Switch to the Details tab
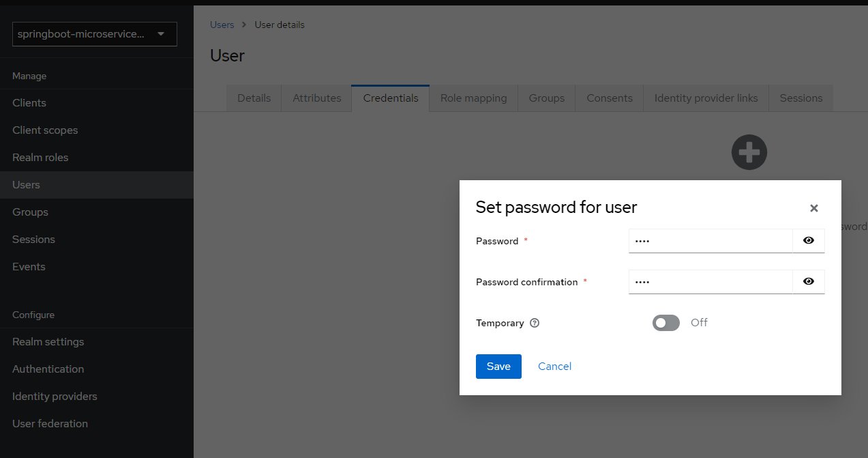 click(x=254, y=98)
